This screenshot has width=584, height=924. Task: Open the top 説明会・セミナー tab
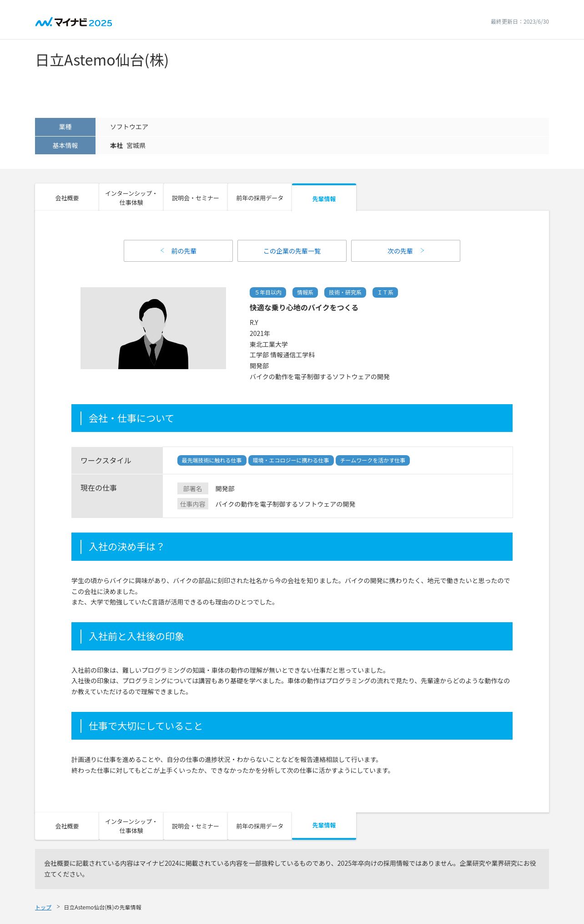point(195,198)
